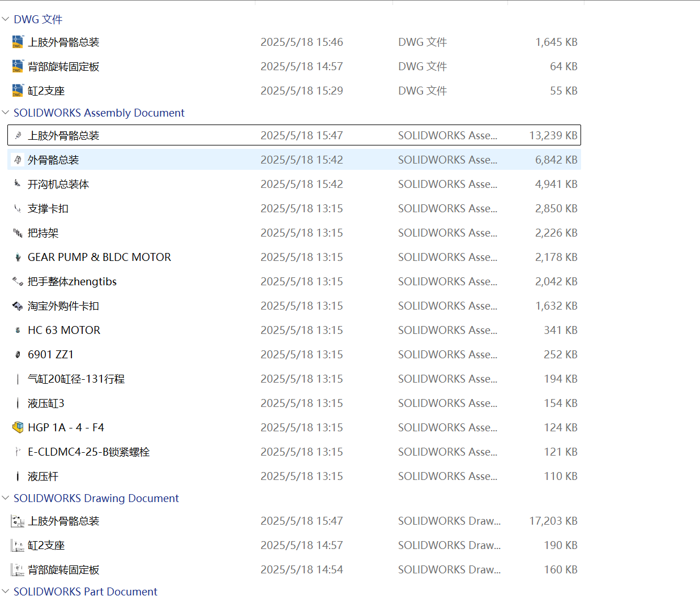The image size is (700, 596).
Task: Select the SOLIDWORKS Drawing Document group header
Action: (96, 498)
